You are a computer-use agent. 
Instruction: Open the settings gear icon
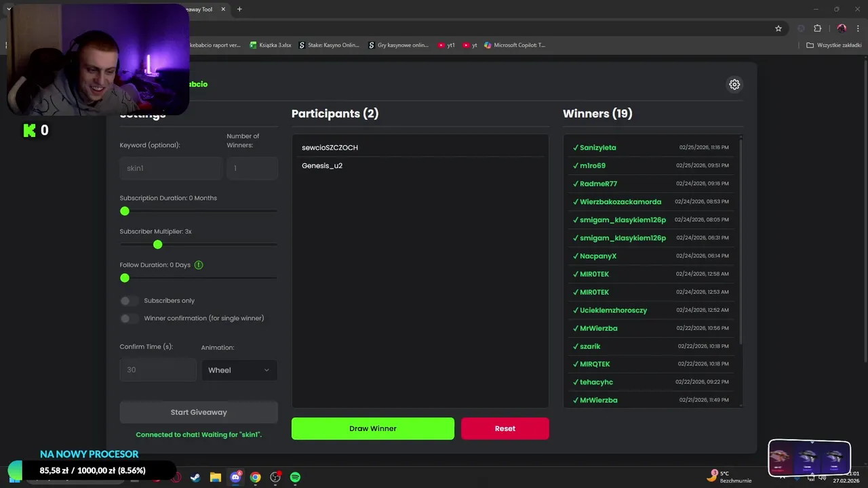click(734, 84)
